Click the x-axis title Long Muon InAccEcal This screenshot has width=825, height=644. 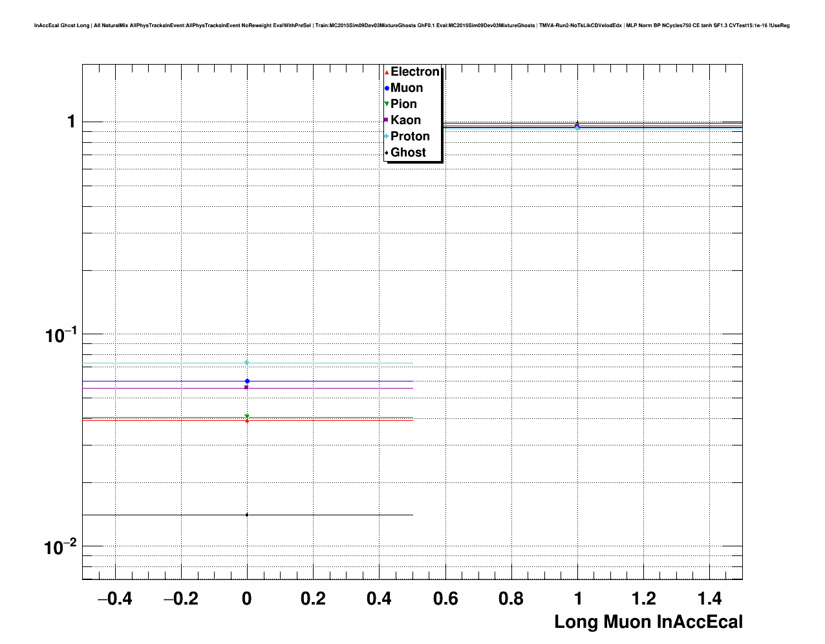tap(648, 622)
